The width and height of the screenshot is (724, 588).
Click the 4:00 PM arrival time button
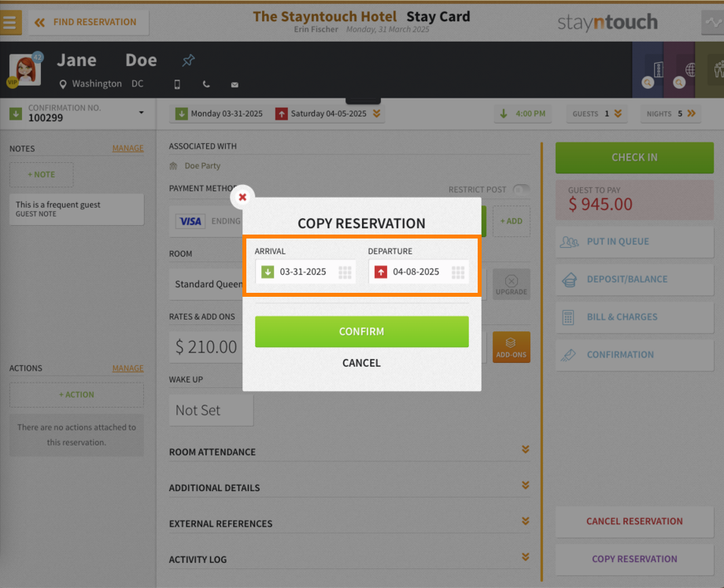(523, 113)
